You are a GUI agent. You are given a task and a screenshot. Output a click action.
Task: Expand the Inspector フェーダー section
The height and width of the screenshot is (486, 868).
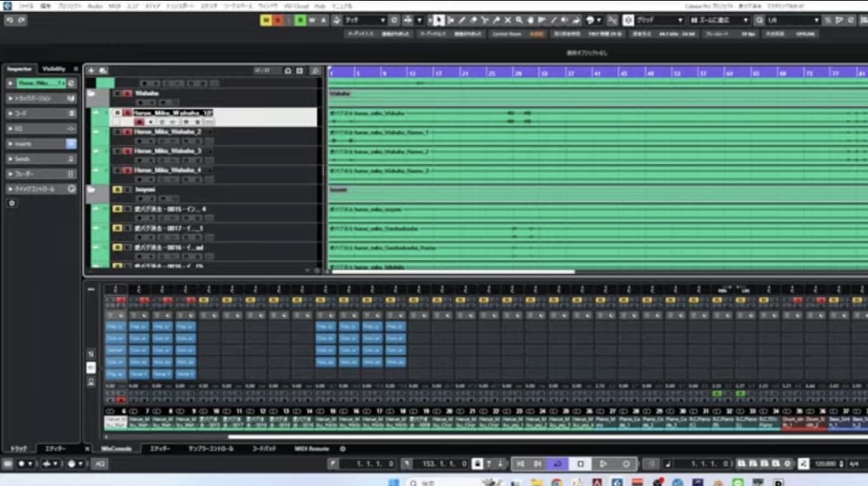click(x=41, y=174)
